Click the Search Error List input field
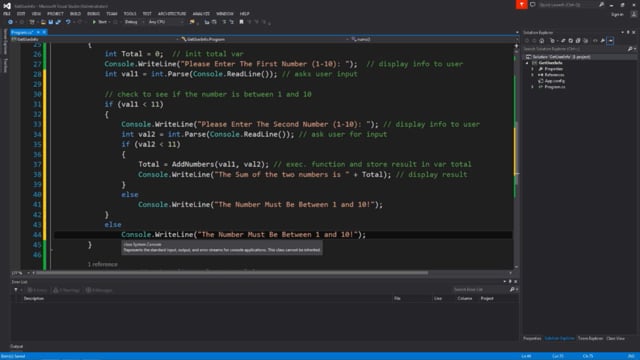This screenshot has height=360, width=640. 480,289
